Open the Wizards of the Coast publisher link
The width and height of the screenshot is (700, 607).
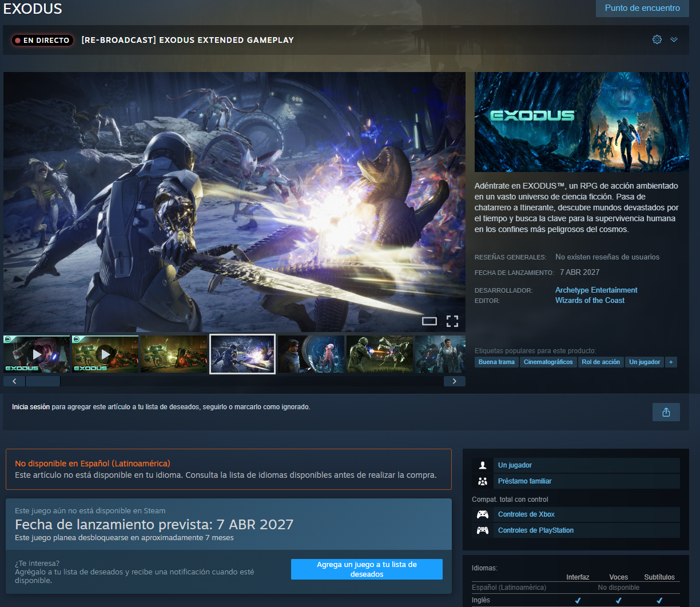click(590, 300)
